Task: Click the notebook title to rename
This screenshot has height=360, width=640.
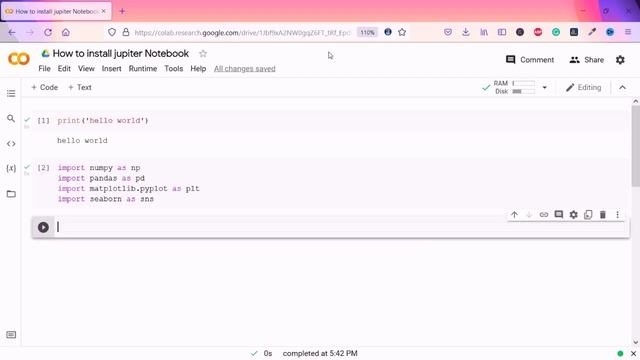Action: tap(121, 53)
